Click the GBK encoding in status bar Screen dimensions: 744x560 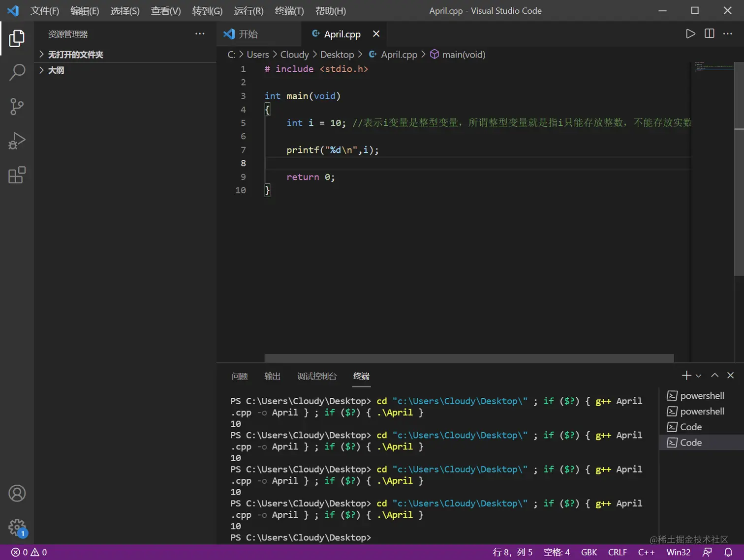[589, 552]
